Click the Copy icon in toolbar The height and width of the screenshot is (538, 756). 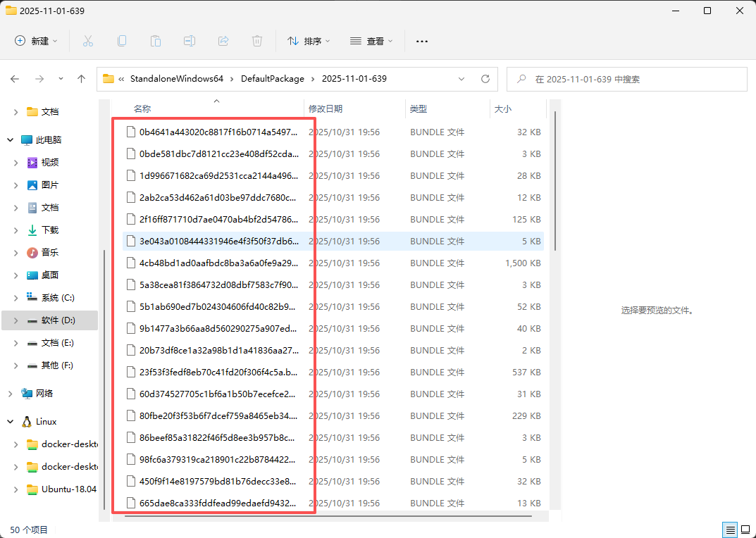pos(122,41)
